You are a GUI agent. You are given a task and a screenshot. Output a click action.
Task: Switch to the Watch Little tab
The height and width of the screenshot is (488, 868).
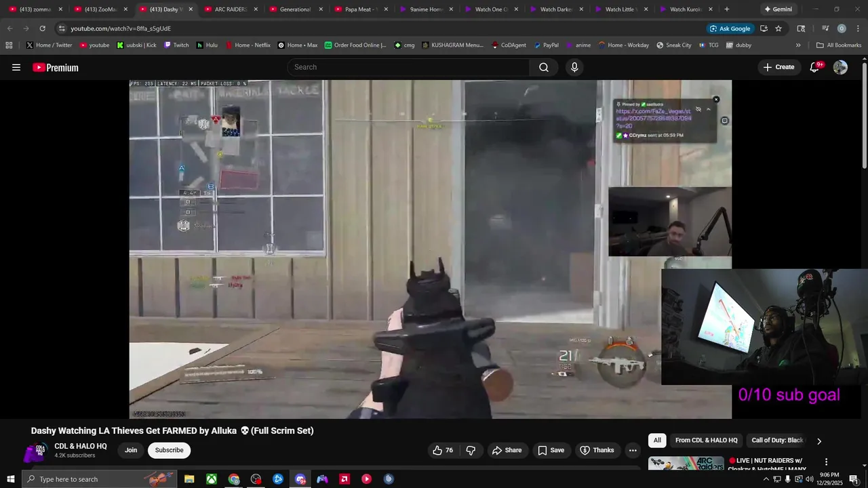pyautogui.click(x=621, y=9)
